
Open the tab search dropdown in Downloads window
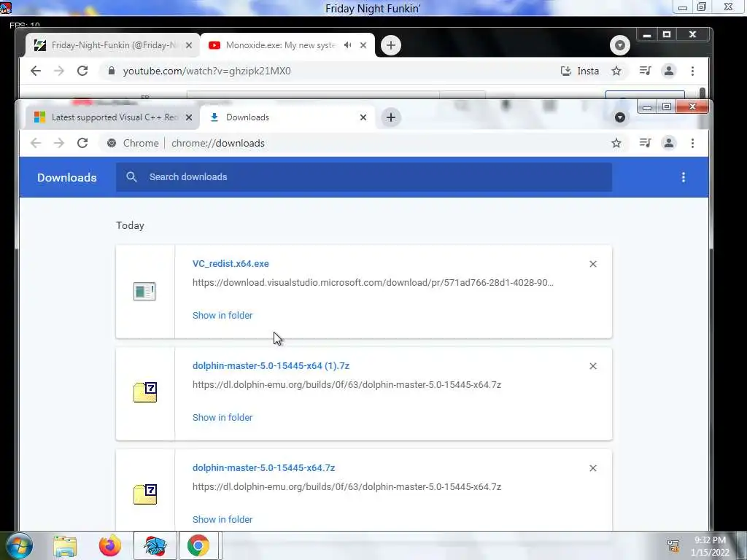(x=620, y=117)
